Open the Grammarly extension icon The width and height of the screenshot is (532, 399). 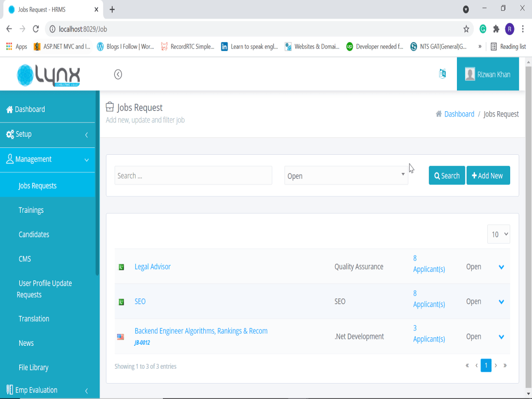click(x=483, y=29)
